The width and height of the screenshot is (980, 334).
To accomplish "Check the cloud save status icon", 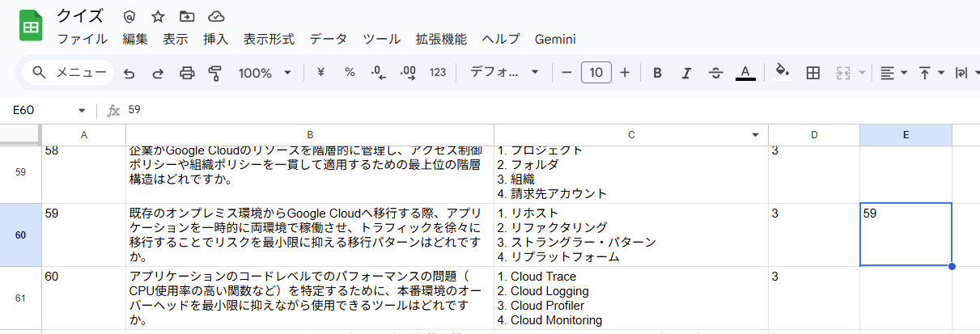I will tap(216, 16).
